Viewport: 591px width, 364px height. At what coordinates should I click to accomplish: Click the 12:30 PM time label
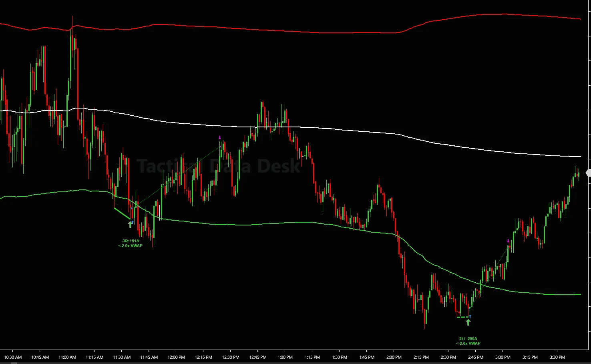tap(231, 357)
